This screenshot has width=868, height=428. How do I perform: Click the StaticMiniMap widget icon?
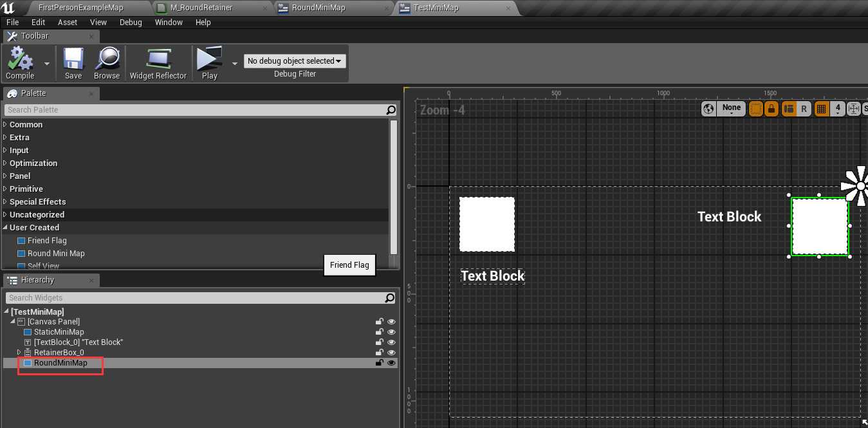pyautogui.click(x=28, y=332)
